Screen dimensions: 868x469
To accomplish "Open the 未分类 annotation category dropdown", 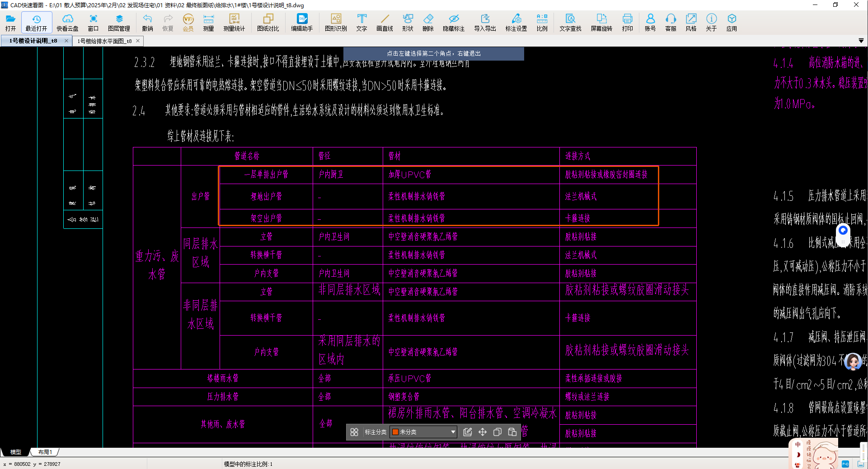I will [x=453, y=432].
